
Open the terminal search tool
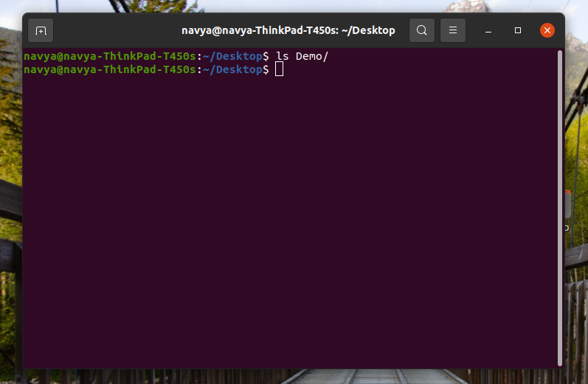pyautogui.click(x=422, y=30)
